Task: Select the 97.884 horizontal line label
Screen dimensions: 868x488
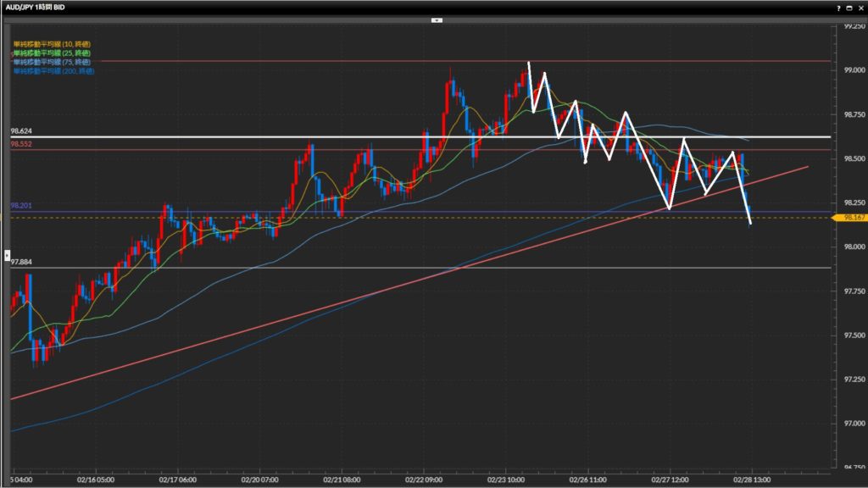Action: click(x=22, y=263)
